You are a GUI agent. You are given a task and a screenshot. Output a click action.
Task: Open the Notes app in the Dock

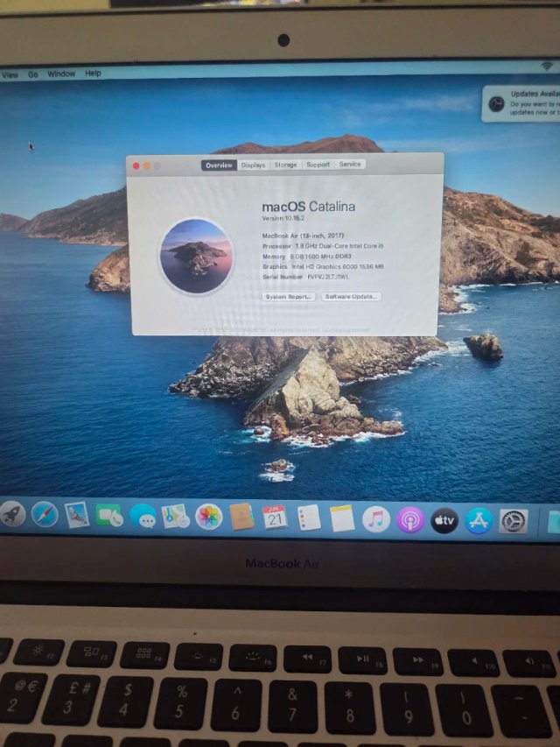[x=342, y=518]
